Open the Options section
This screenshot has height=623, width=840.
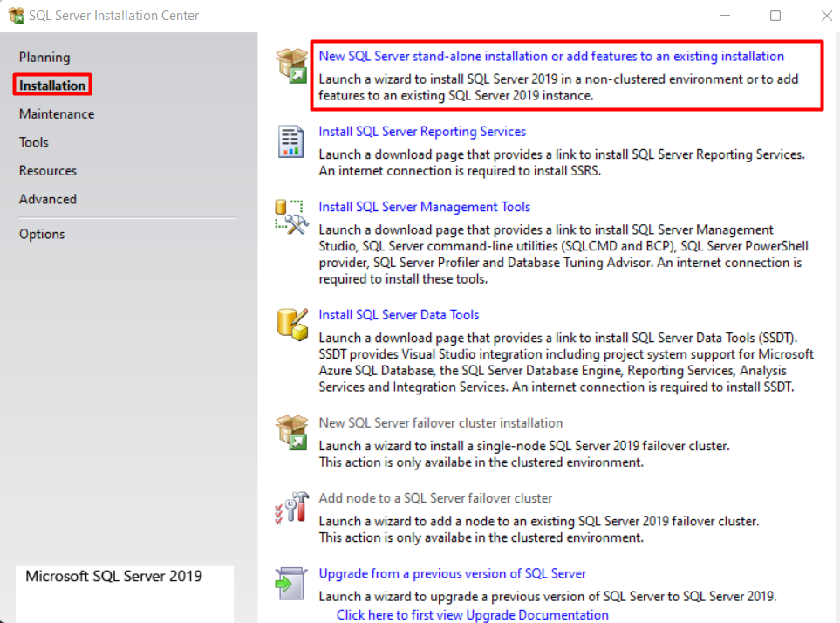(42, 234)
